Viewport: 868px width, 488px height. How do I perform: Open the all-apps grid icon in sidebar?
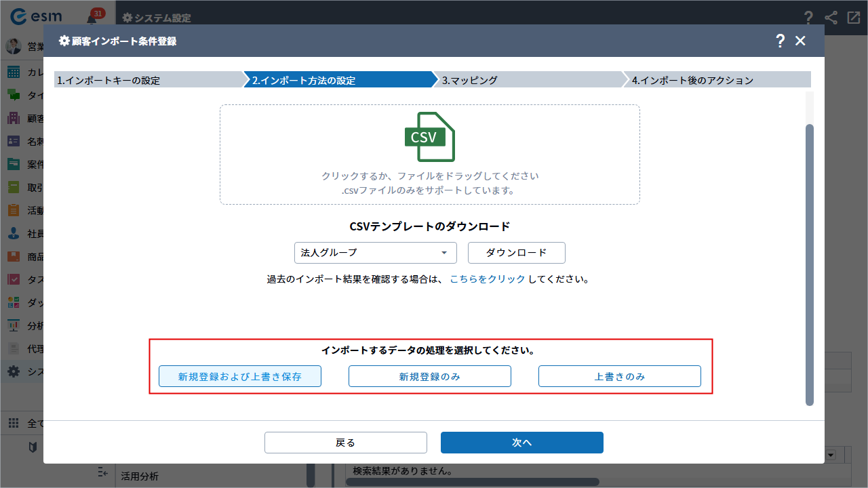click(x=14, y=423)
